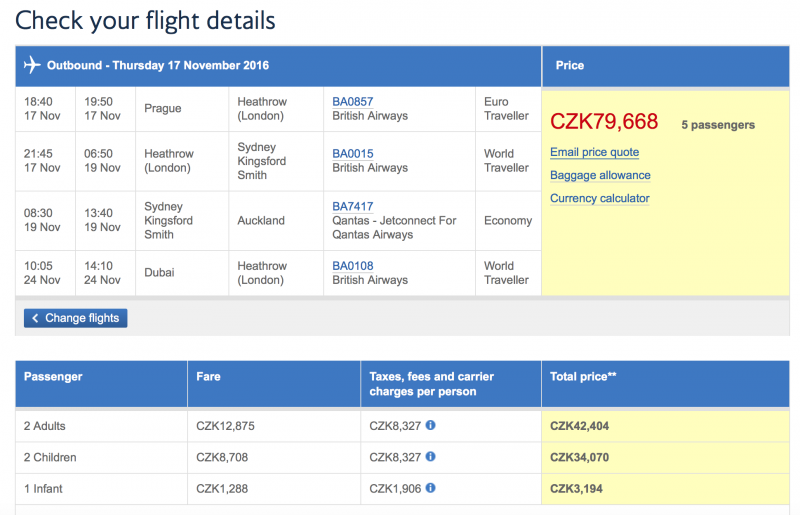Open info icon for Children taxes row
This screenshot has height=515, width=800.
tap(431, 457)
